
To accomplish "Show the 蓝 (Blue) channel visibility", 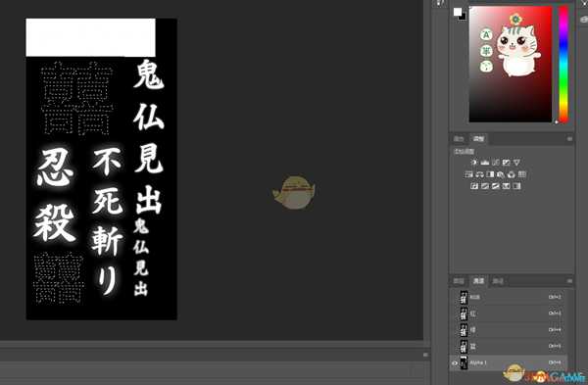I will [455, 347].
